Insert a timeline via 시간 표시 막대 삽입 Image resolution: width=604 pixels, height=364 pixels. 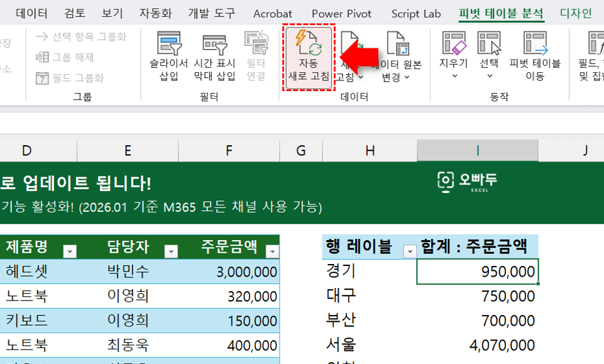(x=214, y=57)
